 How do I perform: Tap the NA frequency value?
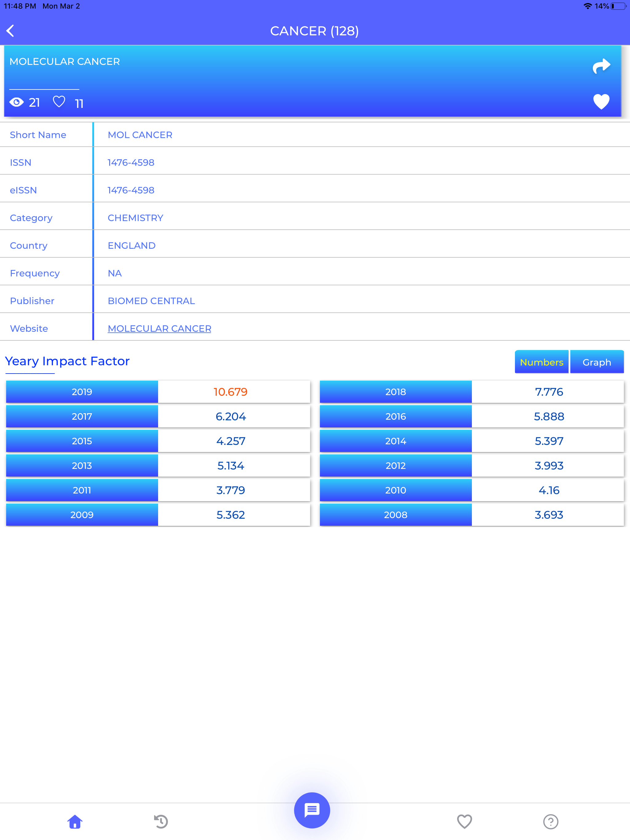point(115,273)
